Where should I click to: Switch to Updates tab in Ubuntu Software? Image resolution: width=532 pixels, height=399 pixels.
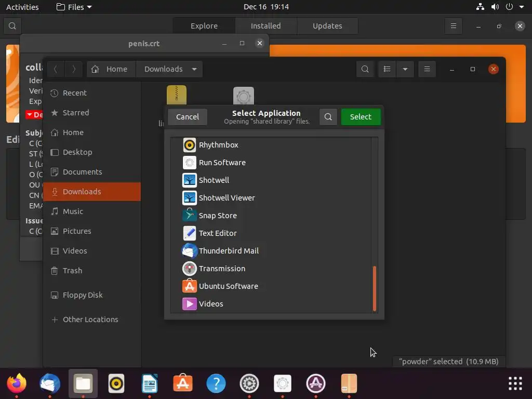click(x=327, y=26)
